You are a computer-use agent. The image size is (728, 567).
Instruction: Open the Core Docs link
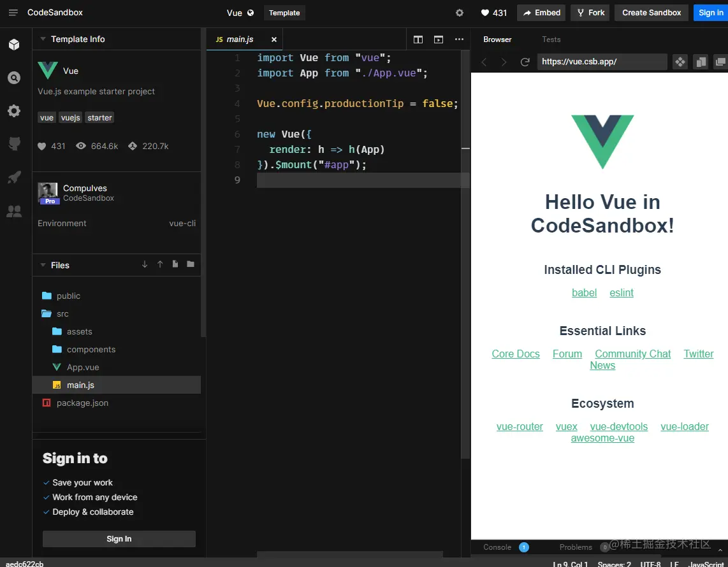(515, 354)
